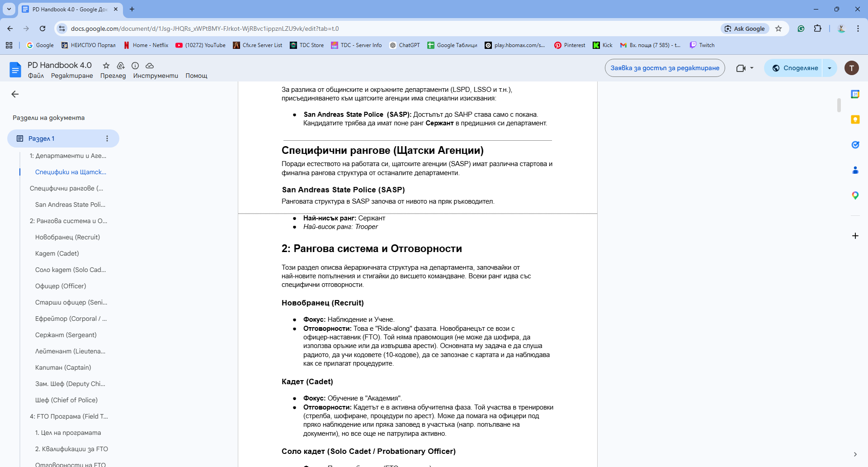Click the move-to-Drive folder icon
868x467 pixels.
point(121,66)
